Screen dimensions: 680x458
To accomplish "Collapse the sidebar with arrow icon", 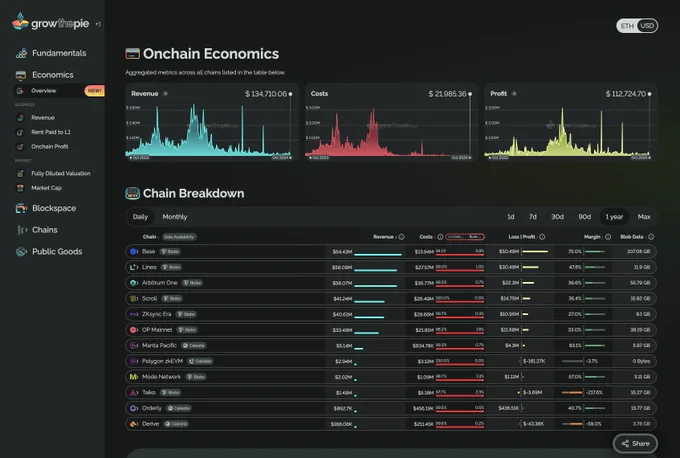I will pos(98,24).
